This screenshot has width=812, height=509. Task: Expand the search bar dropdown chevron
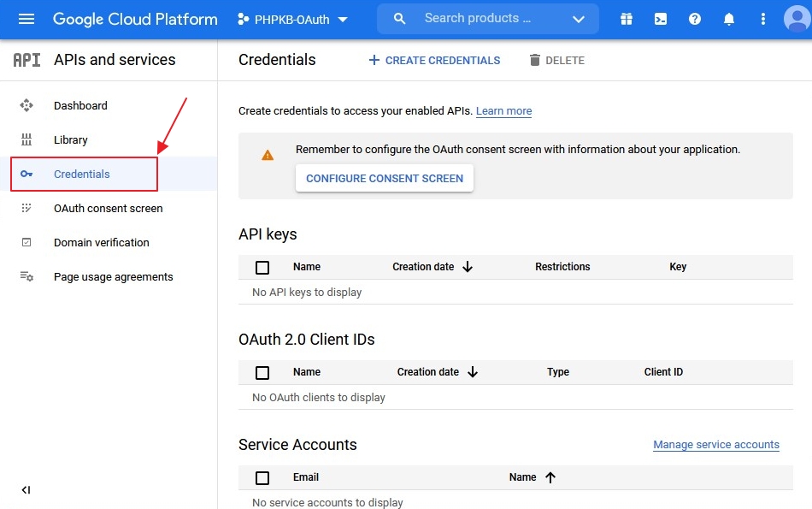point(579,19)
